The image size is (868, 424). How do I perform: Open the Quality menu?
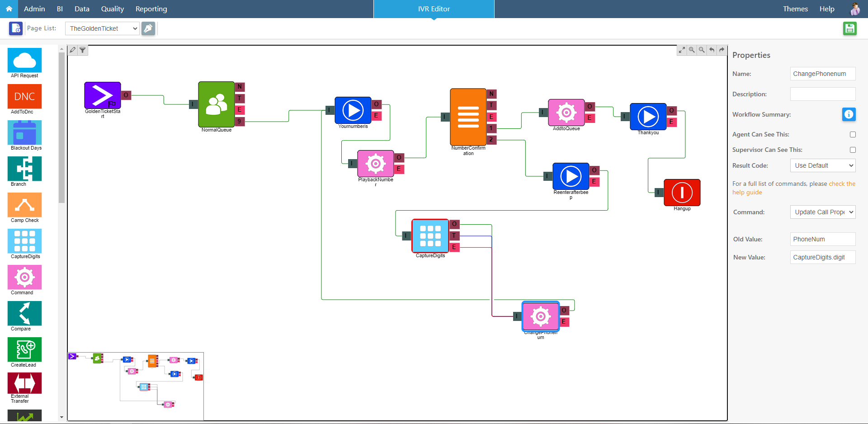coord(113,9)
